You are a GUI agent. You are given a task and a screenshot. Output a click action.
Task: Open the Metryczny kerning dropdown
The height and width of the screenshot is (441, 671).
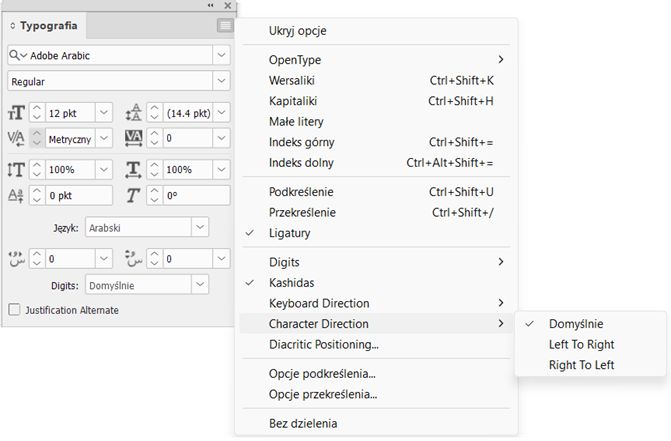[x=104, y=138]
